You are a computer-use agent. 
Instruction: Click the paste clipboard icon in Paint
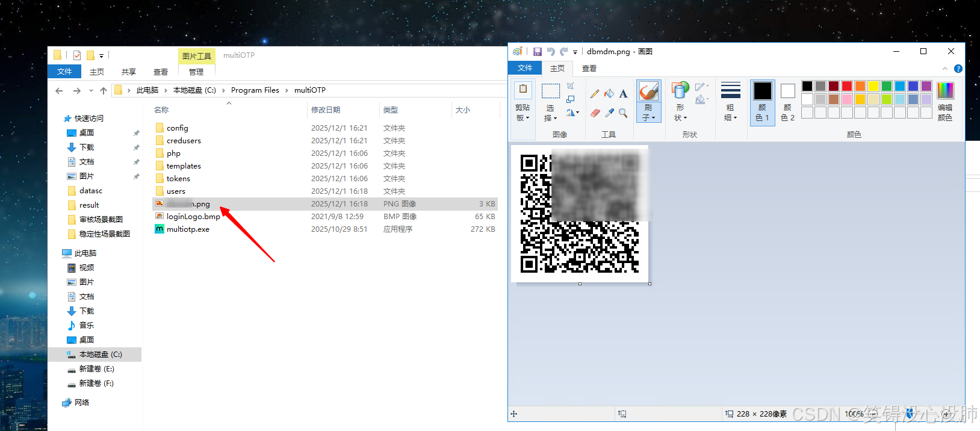[523, 90]
